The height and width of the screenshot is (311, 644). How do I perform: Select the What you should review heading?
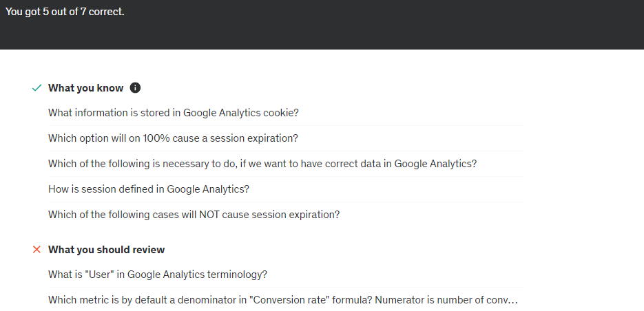coord(106,250)
